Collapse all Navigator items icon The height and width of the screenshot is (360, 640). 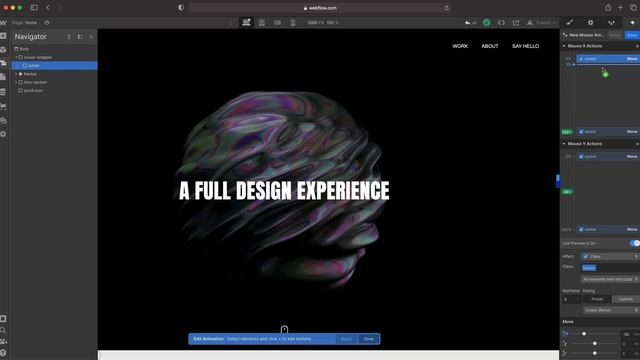click(x=69, y=37)
